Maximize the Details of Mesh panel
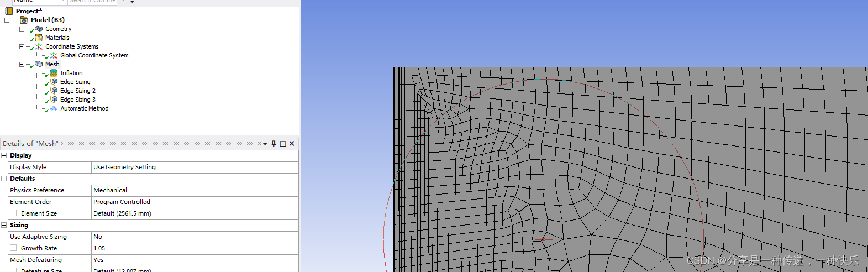 click(x=283, y=144)
